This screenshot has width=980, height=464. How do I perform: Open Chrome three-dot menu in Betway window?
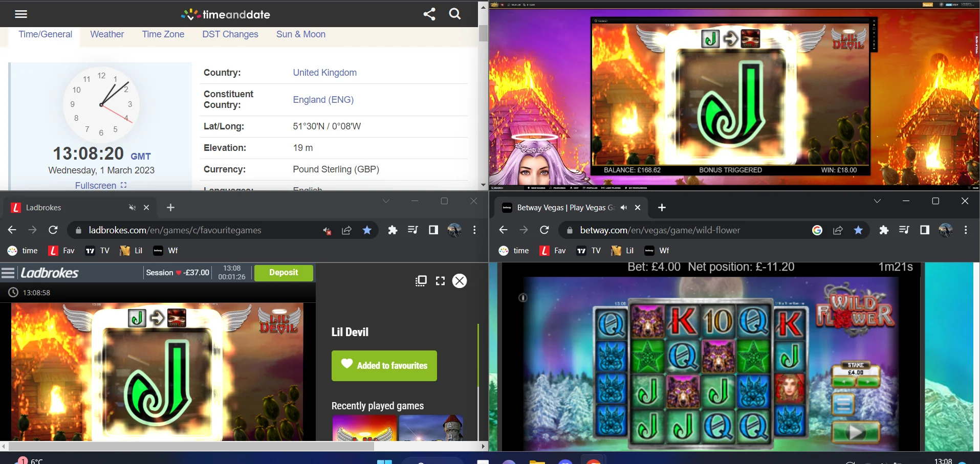(x=966, y=230)
